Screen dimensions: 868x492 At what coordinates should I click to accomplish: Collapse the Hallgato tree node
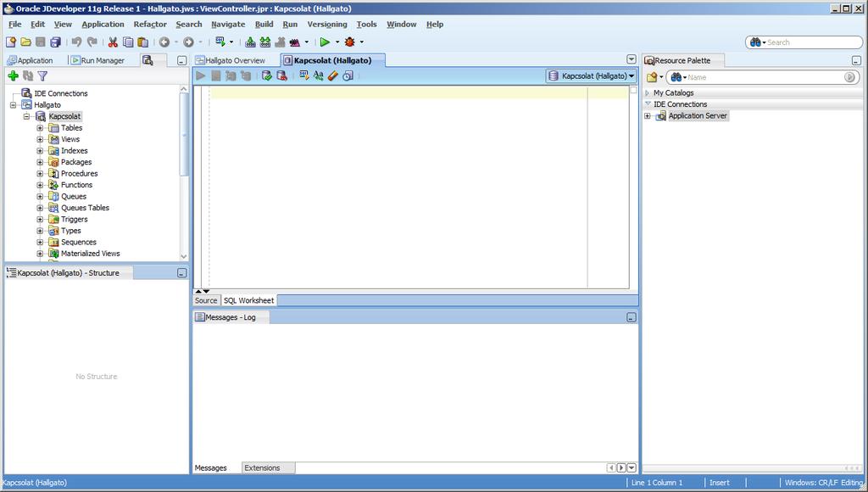[13, 105]
